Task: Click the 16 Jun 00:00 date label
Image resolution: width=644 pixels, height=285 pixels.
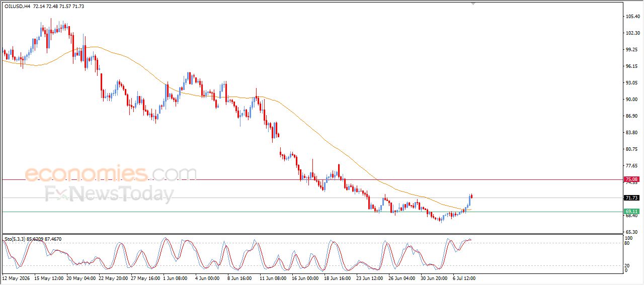Action: [304, 278]
